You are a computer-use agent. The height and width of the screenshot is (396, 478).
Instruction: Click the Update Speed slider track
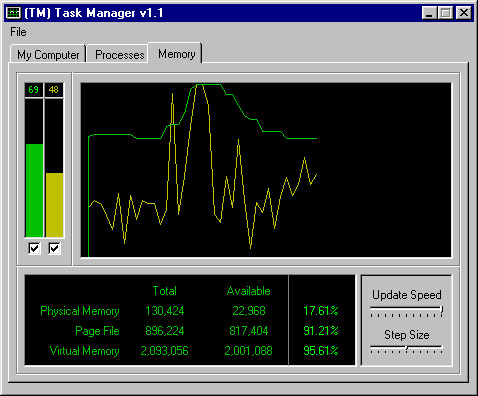[406, 308]
